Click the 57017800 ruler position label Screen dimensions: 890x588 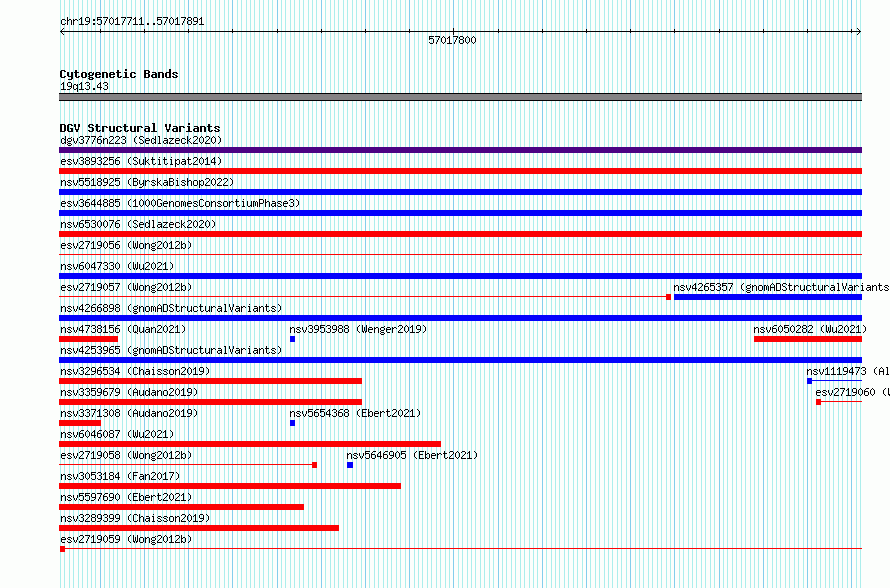click(452, 40)
